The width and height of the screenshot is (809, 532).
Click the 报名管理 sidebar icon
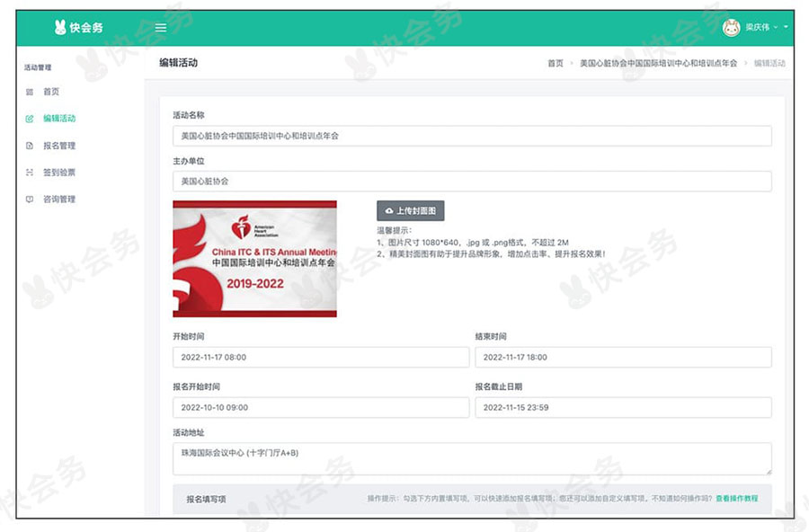30,146
